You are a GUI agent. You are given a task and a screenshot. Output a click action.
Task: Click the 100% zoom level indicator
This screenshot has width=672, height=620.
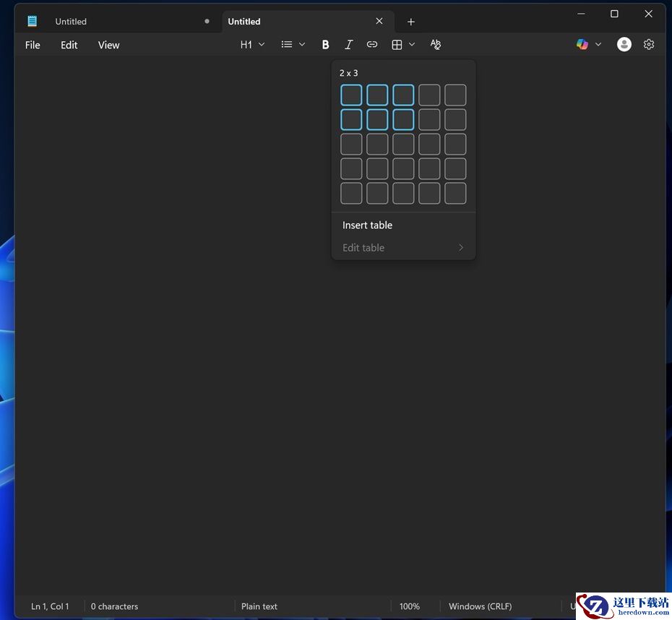(409, 606)
